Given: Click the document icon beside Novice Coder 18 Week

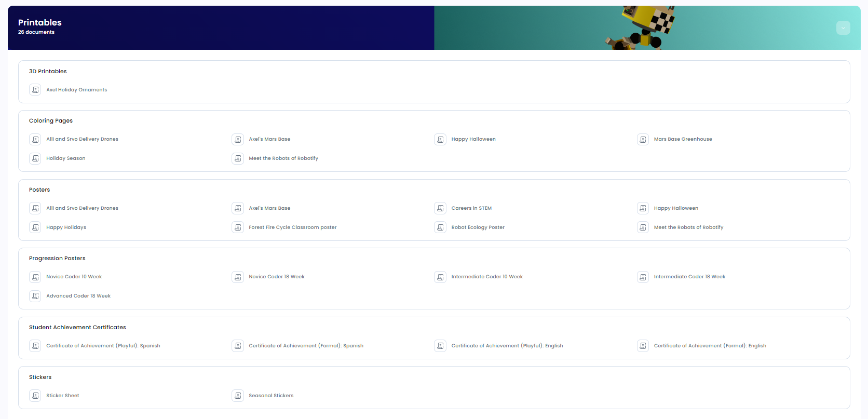Looking at the screenshot, I should click(x=238, y=277).
